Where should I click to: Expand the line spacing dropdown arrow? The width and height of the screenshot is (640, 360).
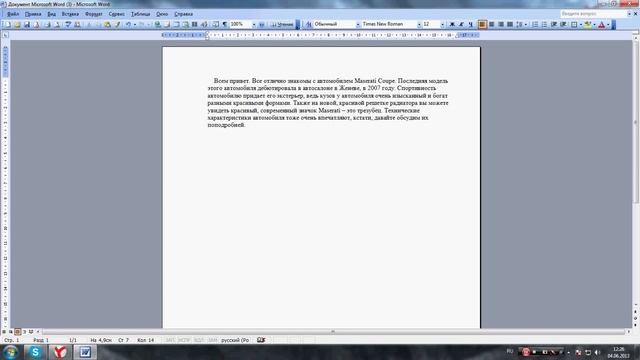point(526,24)
